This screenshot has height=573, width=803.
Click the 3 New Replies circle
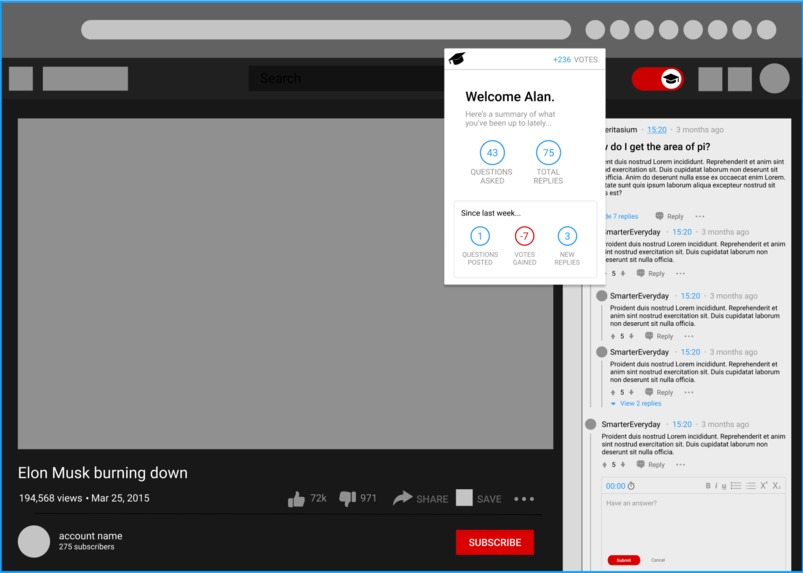pos(567,236)
